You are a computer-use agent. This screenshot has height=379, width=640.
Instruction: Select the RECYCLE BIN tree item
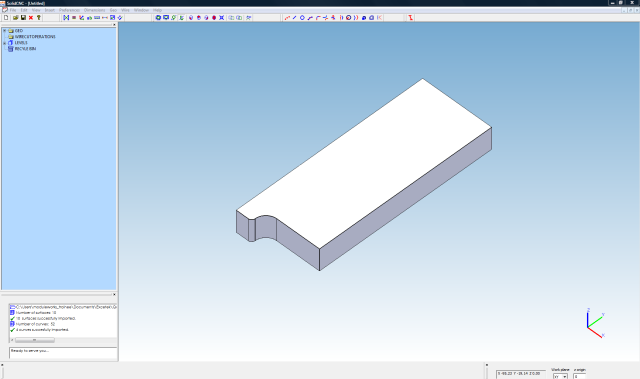point(25,49)
